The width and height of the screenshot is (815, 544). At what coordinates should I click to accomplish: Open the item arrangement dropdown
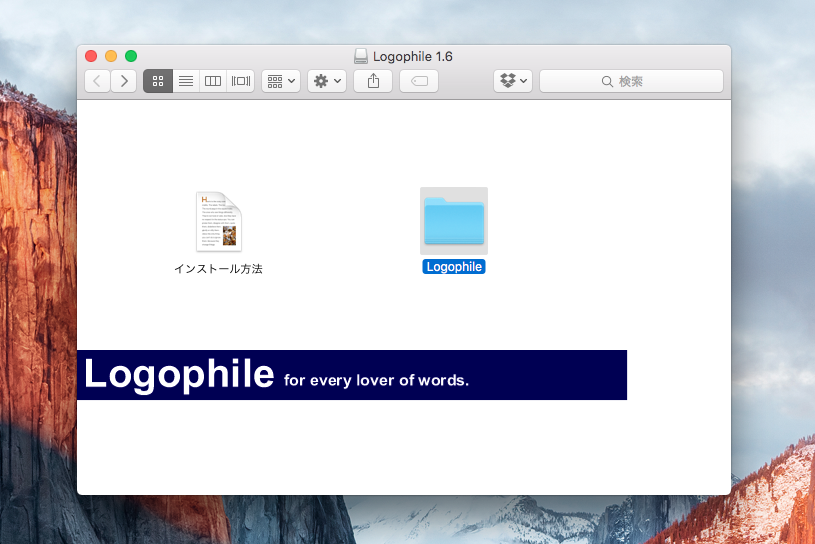(x=280, y=81)
